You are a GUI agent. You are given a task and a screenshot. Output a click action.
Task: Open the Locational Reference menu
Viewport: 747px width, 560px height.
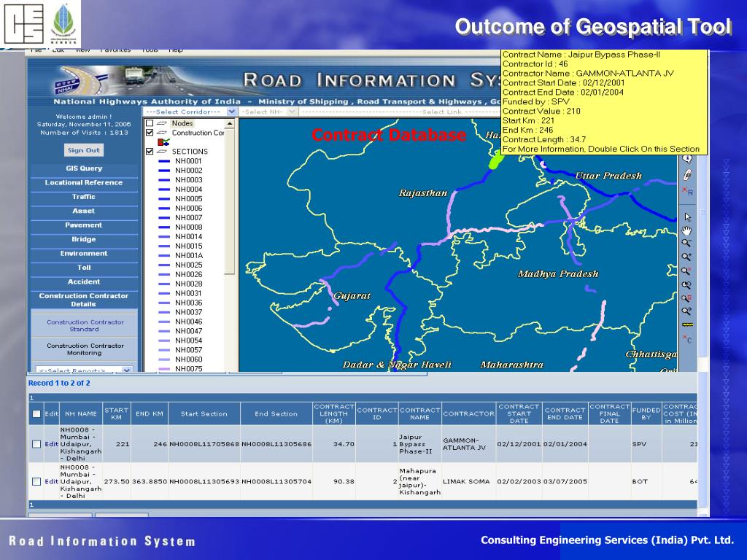(x=84, y=182)
